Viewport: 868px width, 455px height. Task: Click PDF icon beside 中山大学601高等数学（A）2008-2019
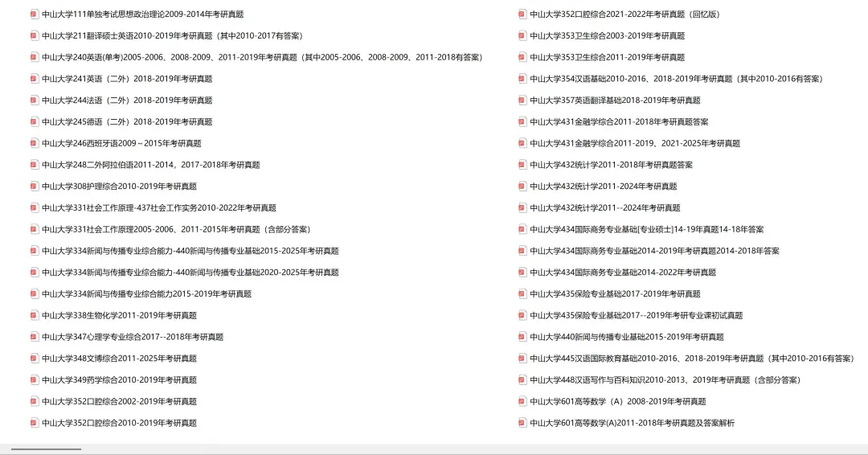(522, 402)
